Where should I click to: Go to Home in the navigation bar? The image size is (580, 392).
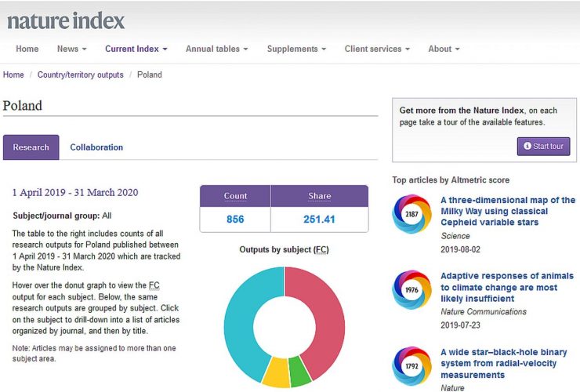[27, 49]
